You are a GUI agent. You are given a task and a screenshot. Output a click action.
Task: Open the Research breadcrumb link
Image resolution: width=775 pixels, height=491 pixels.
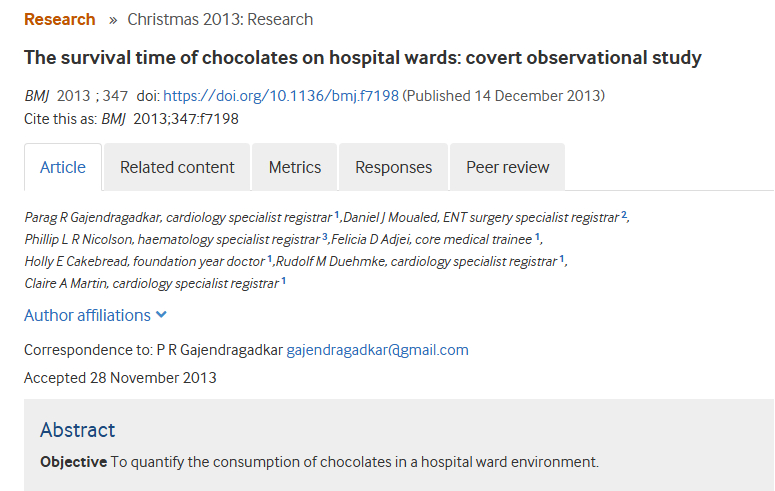tap(59, 19)
